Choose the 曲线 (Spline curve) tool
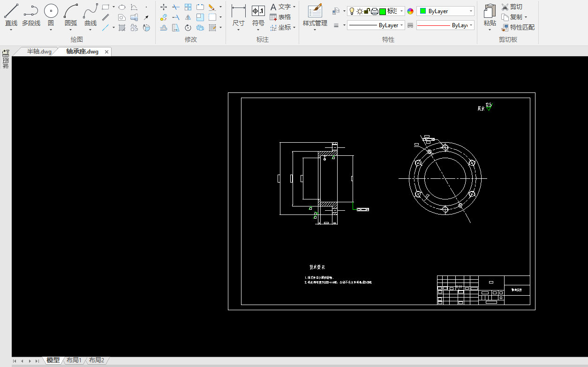The height and width of the screenshot is (367, 588). (90, 11)
